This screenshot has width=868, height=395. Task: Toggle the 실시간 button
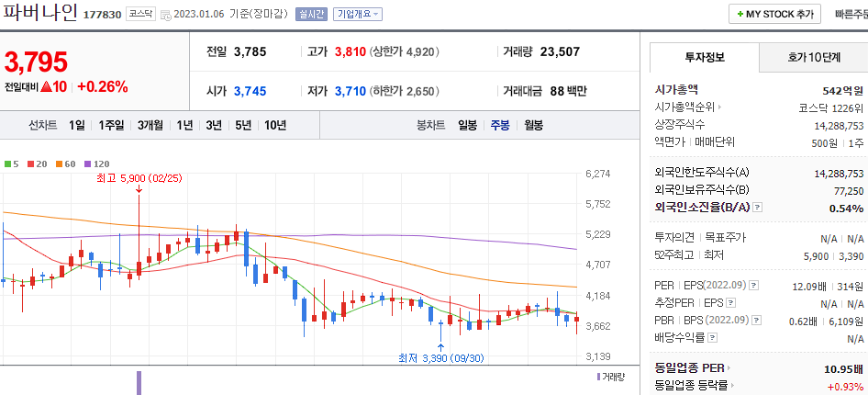click(312, 15)
